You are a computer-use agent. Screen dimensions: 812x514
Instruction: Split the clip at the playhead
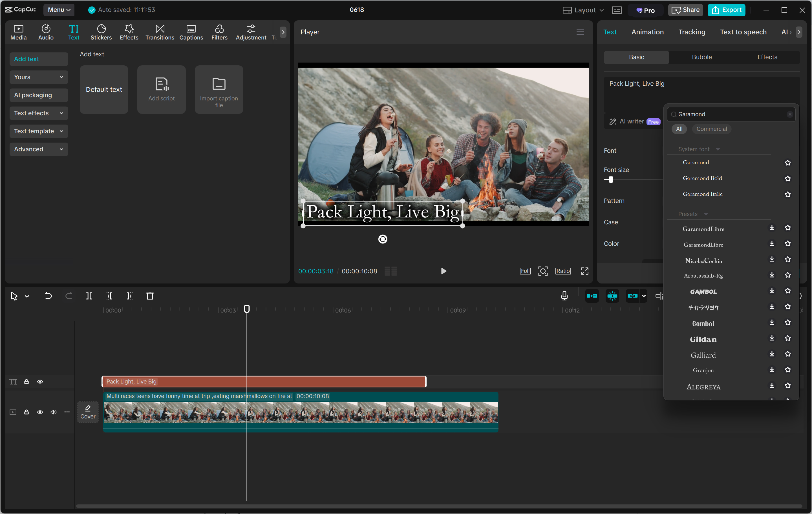tap(89, 296)
